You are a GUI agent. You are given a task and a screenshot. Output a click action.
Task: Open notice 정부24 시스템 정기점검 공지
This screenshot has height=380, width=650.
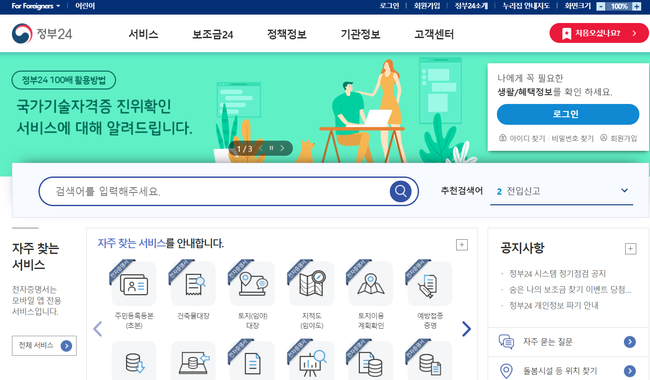[x=557, y=274]
